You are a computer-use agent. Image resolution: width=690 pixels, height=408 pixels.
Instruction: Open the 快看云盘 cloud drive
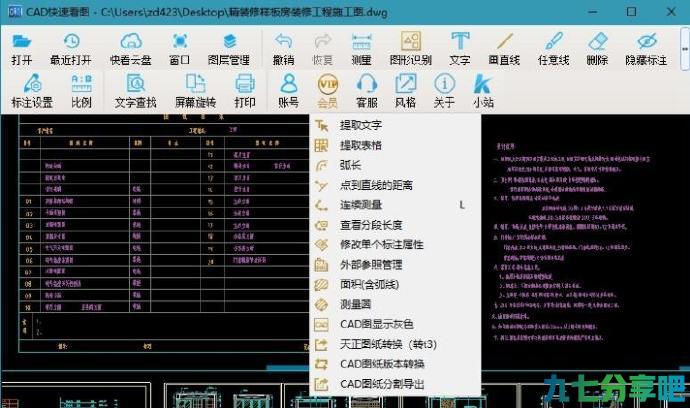[x=131, y=49]
